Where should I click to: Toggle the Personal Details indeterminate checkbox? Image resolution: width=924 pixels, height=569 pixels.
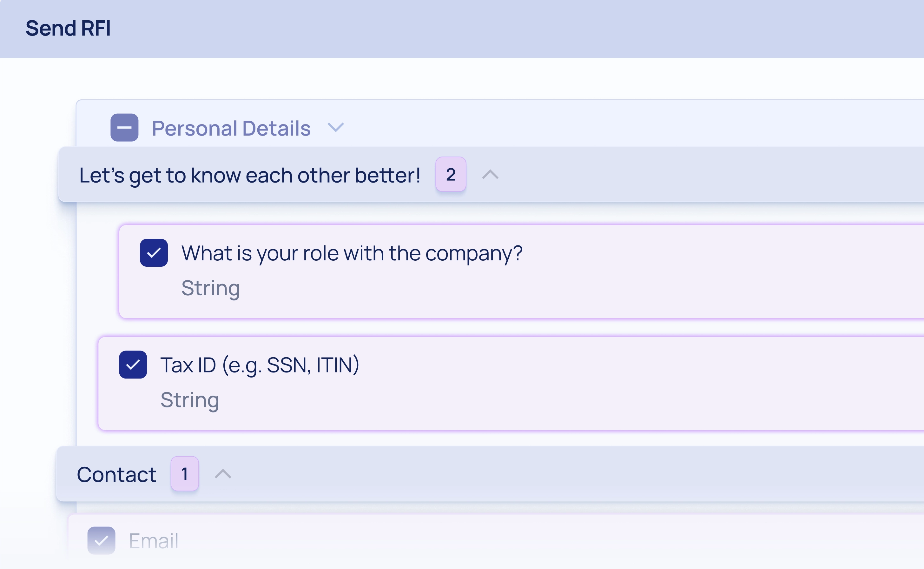click(124, 128)
